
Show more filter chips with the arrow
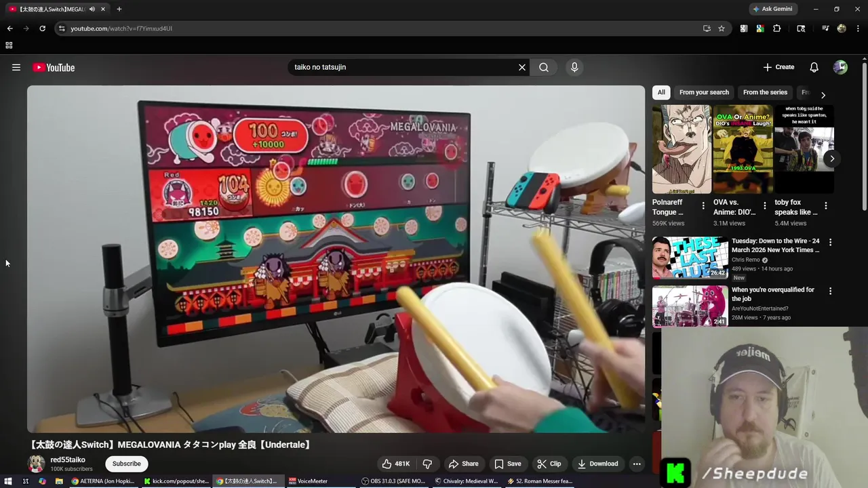pyautogui.click(x=823, y=95)
